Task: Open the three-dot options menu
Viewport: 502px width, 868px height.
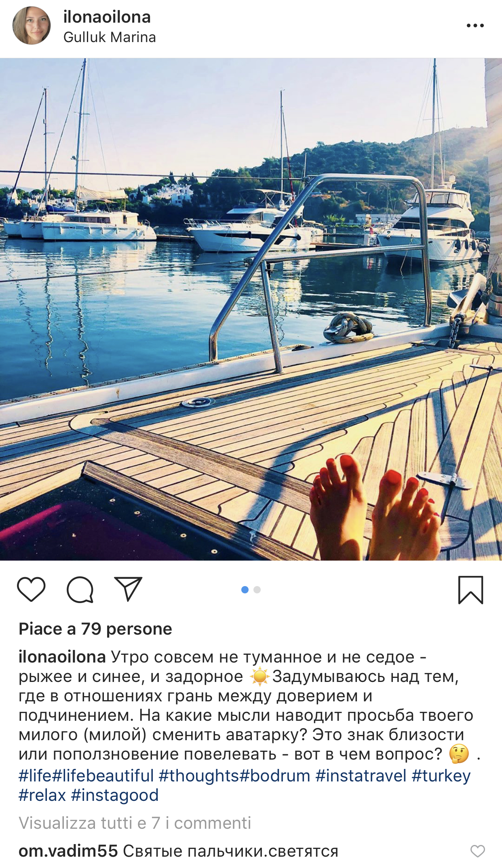Action: point(475,25)
